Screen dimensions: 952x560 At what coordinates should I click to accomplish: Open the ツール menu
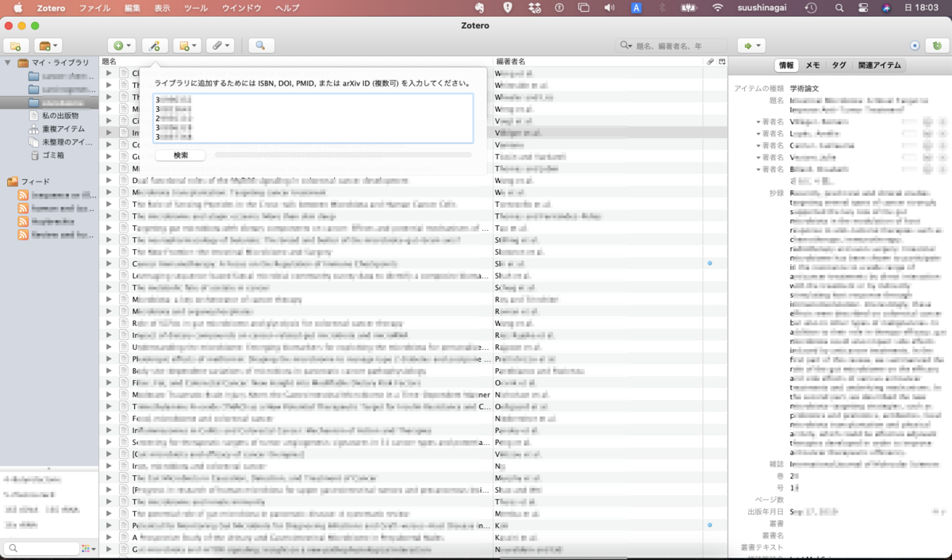pyautogui.click(x=196, y=8)
